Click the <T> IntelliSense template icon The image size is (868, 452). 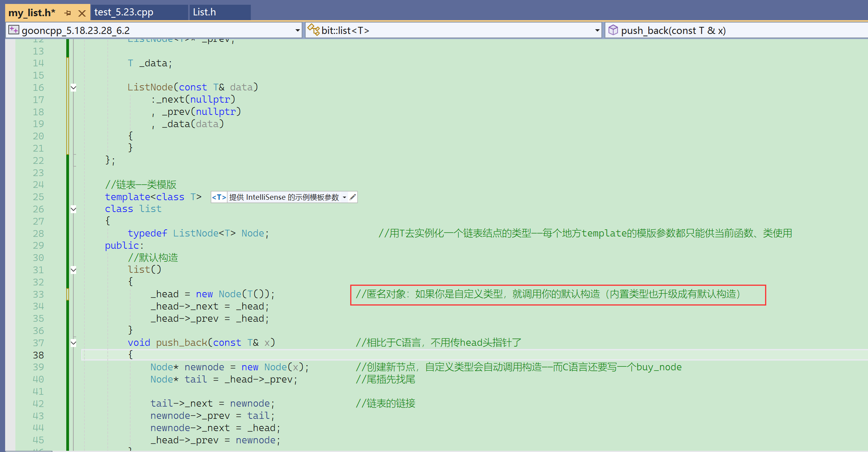(219, 197)
